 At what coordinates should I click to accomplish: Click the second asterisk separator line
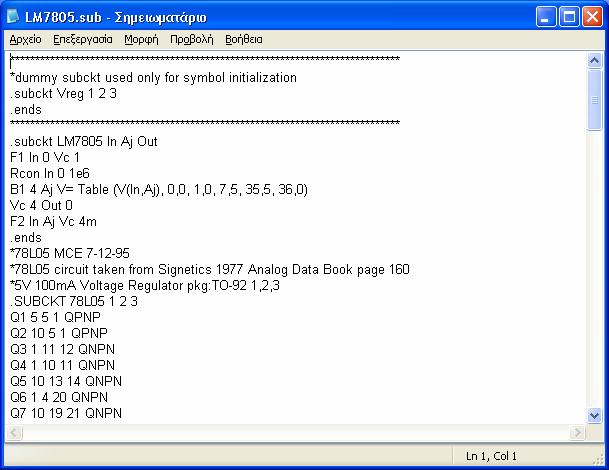[205, 123]
